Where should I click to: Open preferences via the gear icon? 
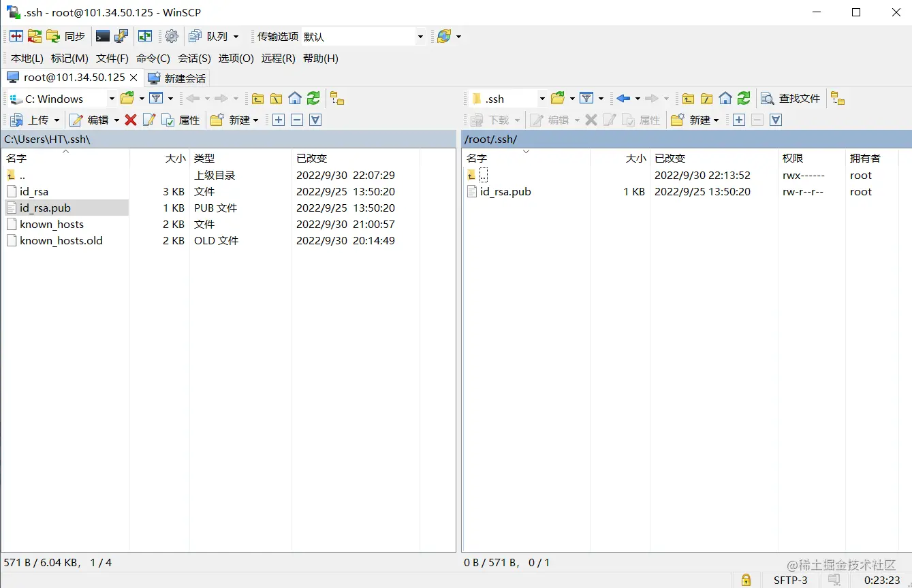(x=172, y=36)
